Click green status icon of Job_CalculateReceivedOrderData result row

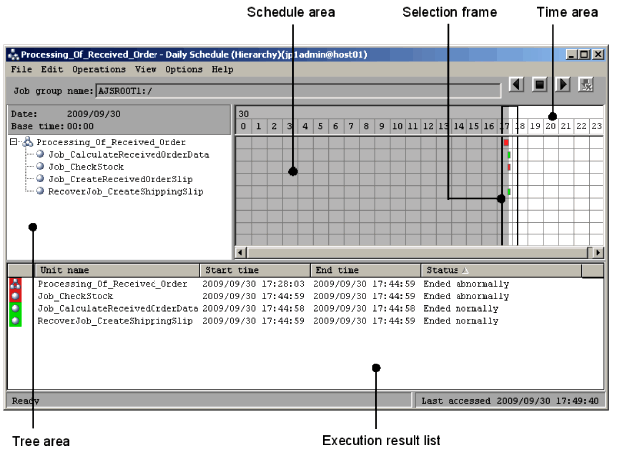pyautogui.click(x=15, y=308)
